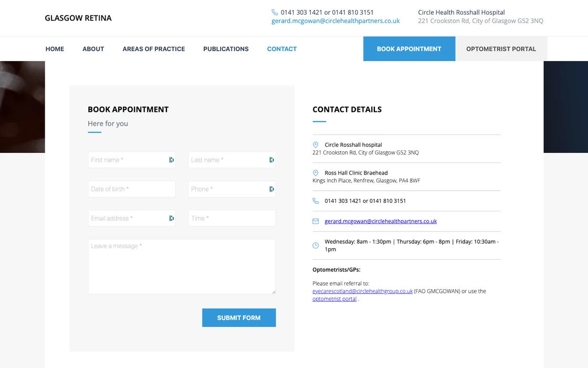The width and height of the screenshot is (588, 368).
Task: Click the Book Appointment button in navigation
Action: [x=409, y=49]
